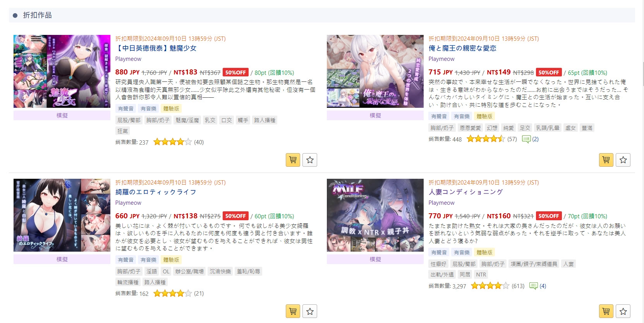Favorite 綺羅のエロティックライフ with star icon
644x323 pixels.
click(x=310, y=311)
